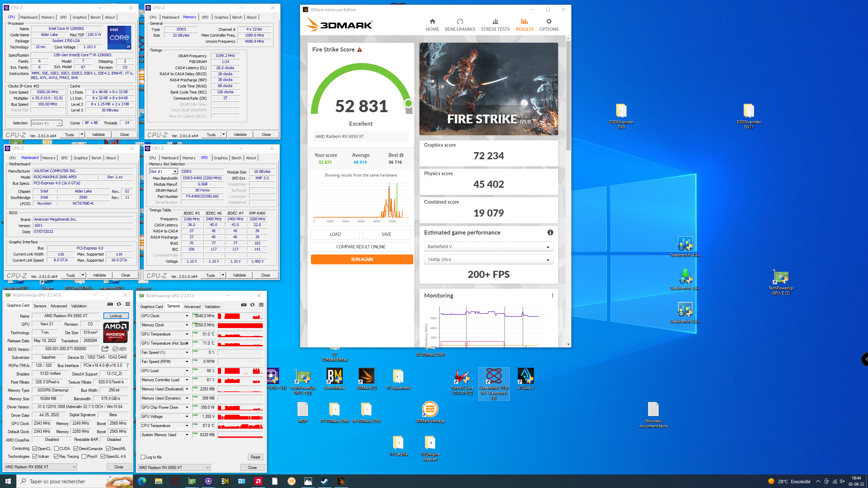Toggle Vulkan checkbox
The height and width of the screenshot is (488, 868).
(x=35, y=456)
